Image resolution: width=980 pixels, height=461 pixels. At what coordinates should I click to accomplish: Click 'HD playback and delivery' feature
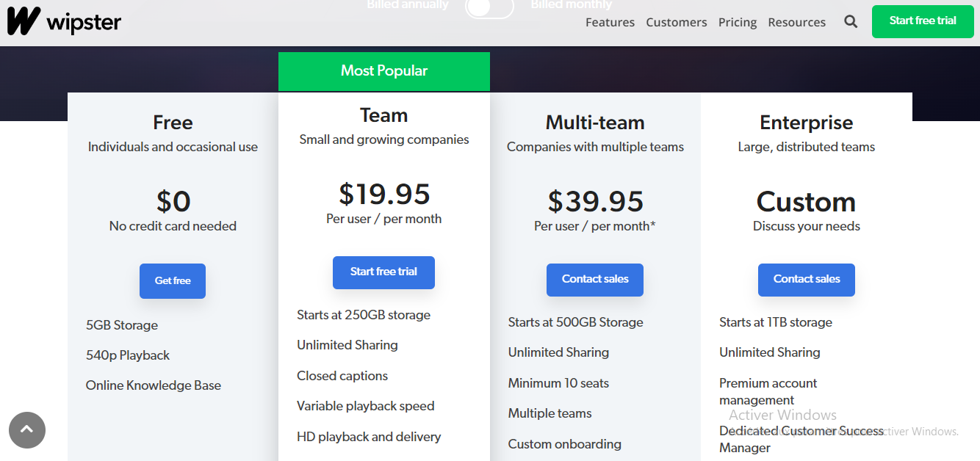click(x=369, y=437)
